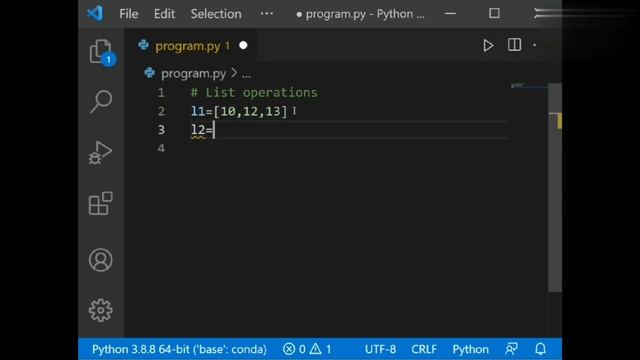Show hidden menus via ellipsis
640x360 pixels.
coord(267,14)
